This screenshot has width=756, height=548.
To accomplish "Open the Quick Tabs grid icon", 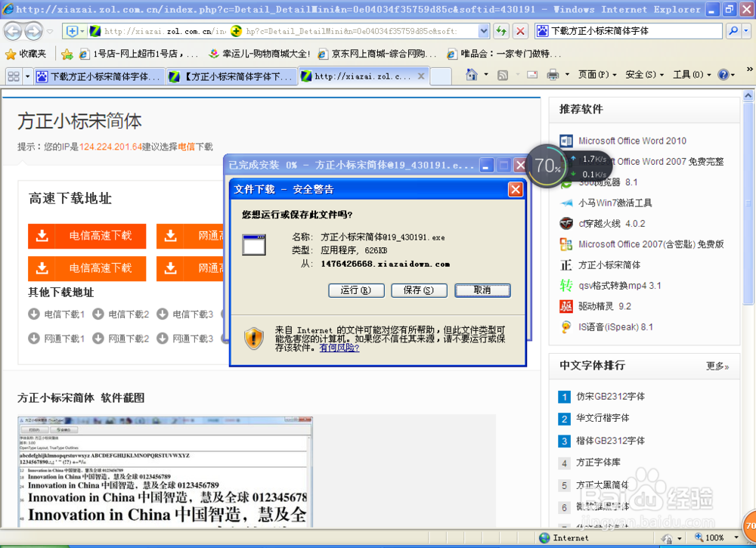I will coord(14,76).
